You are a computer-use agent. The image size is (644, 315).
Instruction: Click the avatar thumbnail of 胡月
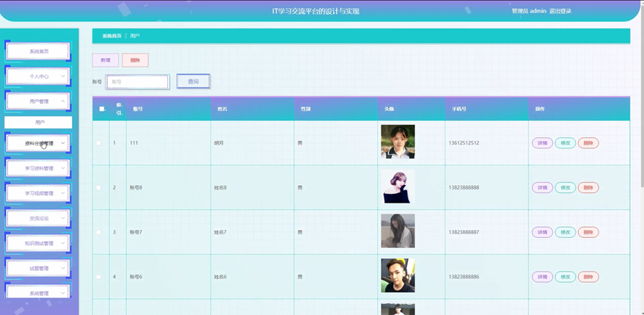(x=398, y=142)
